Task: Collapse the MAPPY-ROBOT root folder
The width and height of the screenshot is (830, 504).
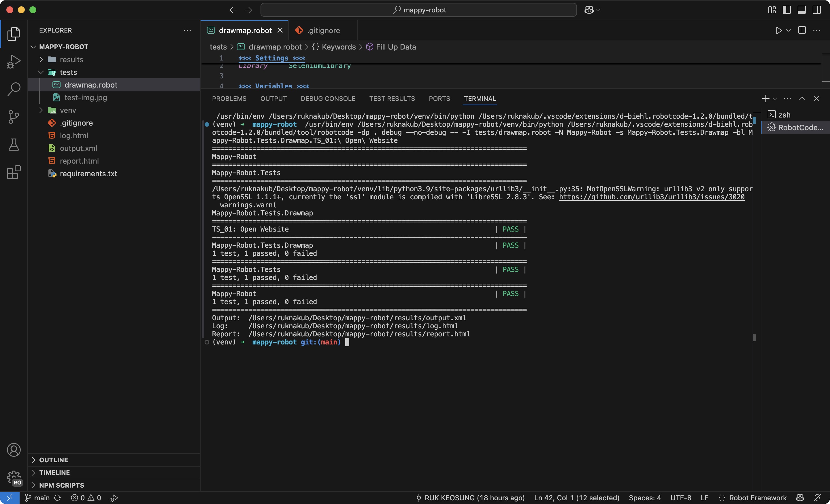Action: pyautogui.click(x=114, y=47)
